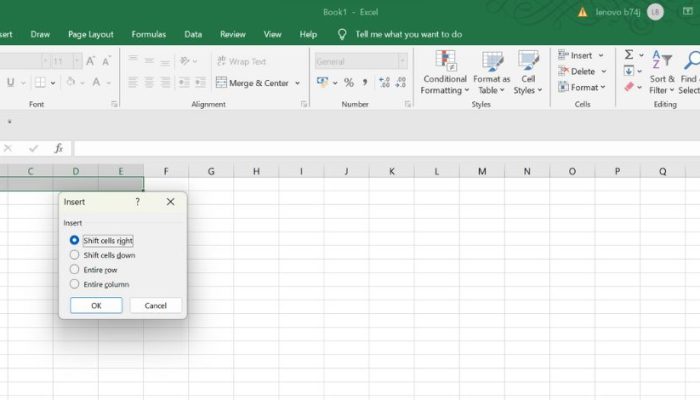The height and width of the screenshot is (400, 700).
Task: Click Ribbon Display Options icon
Action: coord(688,12)
